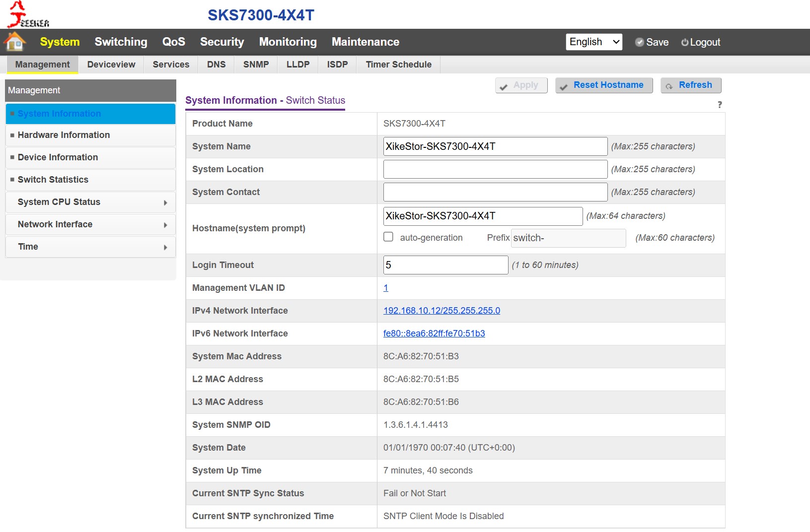810x532 pixels.
Task: Click the home house icon
Action: 15,42
